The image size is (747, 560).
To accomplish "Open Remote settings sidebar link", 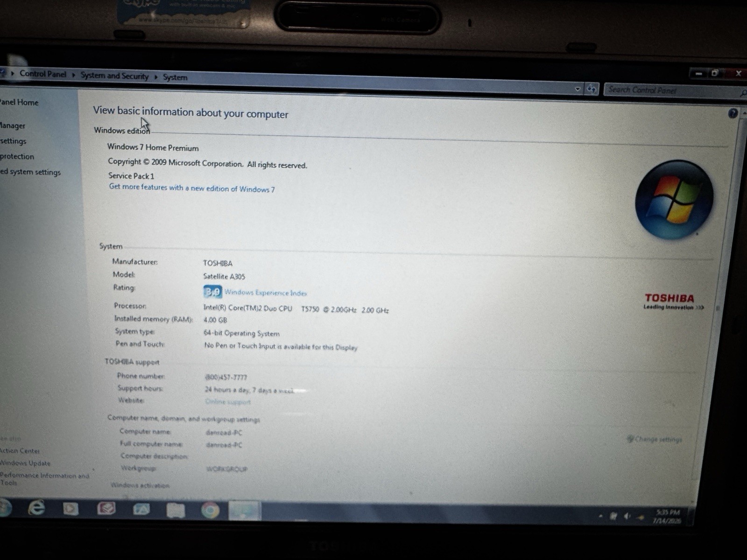I will [x=13, y=141].
